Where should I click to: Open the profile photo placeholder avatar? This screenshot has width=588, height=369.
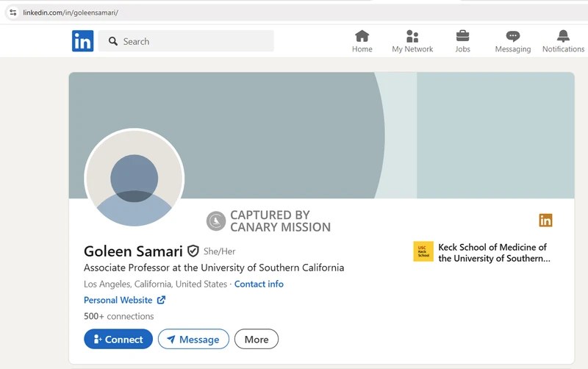[135, 178]
